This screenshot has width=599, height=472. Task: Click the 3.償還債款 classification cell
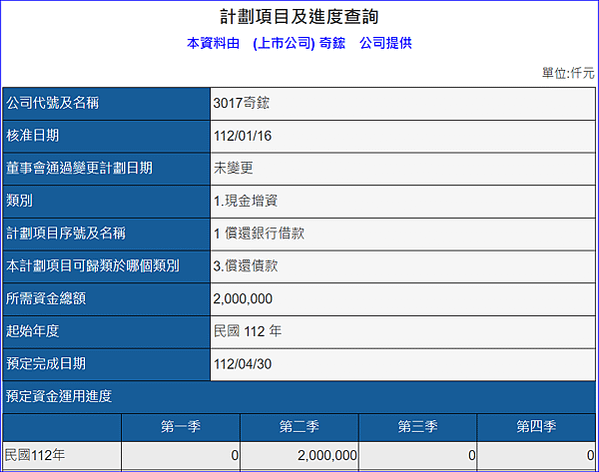403,266
